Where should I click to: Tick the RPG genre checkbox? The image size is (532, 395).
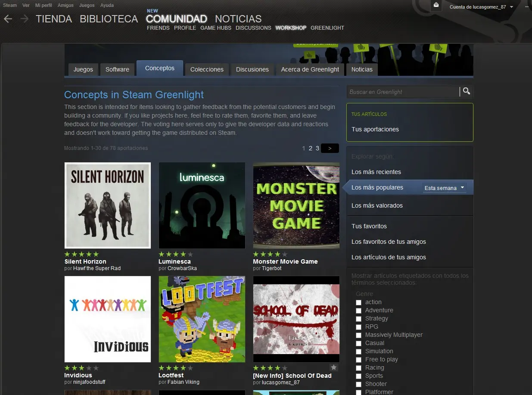coord(358,327)
